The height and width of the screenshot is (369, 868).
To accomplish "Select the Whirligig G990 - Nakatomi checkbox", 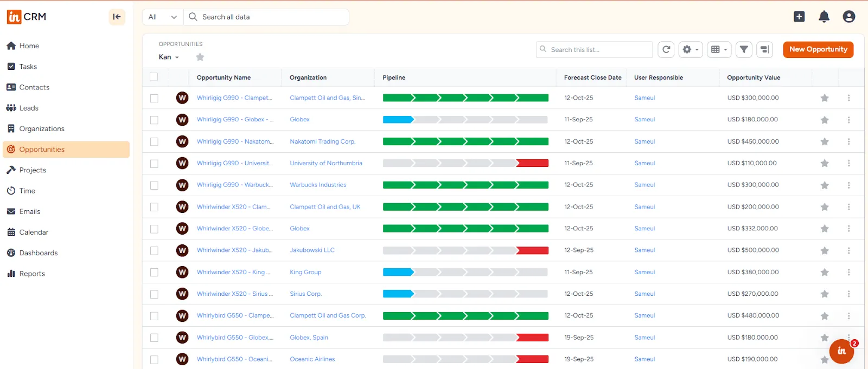I will [x=154, y=141].
